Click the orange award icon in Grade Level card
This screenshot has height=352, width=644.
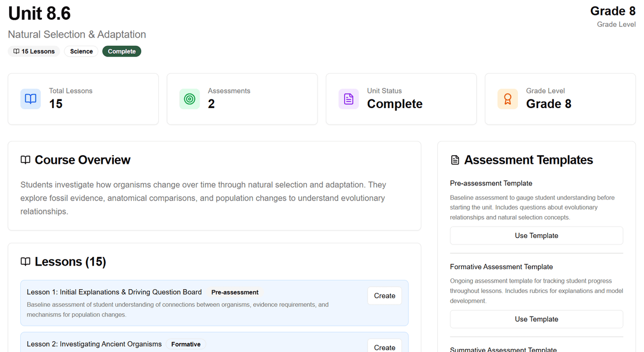[x=508, y=98]
